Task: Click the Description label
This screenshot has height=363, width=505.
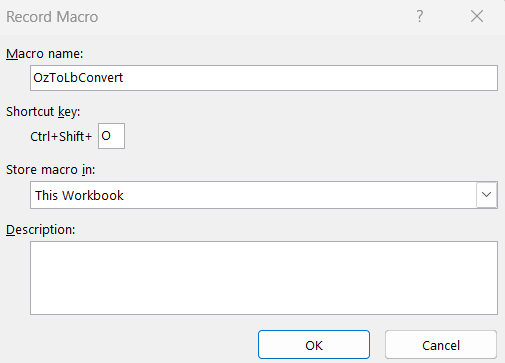Action: [x=41, y=230]
